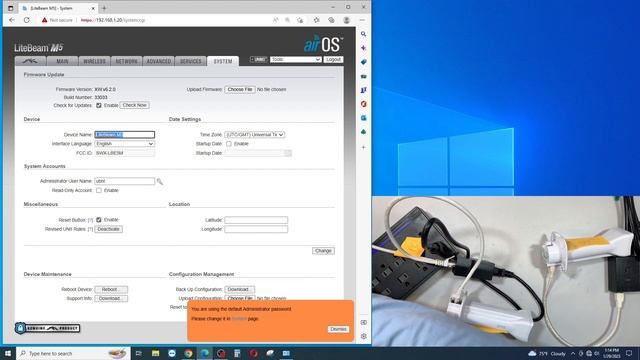Toggle Check for Updates Enable checkbox

click(99, 105)
